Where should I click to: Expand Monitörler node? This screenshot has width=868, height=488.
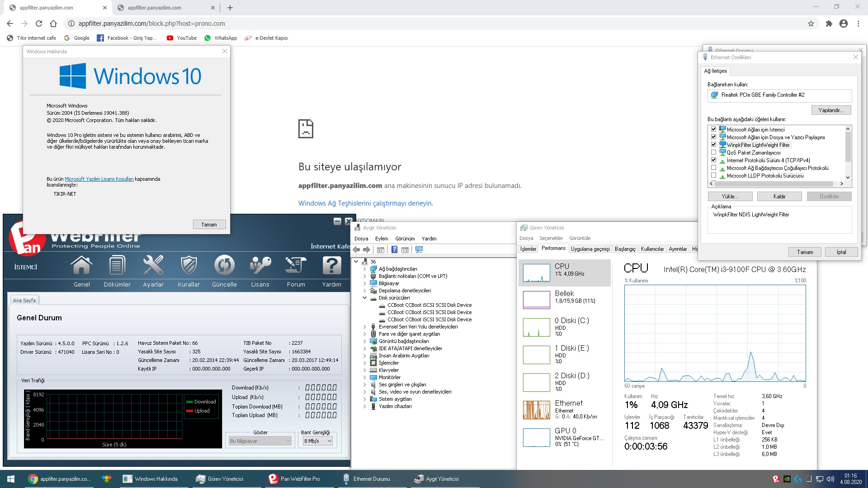[x=364, y=377]
